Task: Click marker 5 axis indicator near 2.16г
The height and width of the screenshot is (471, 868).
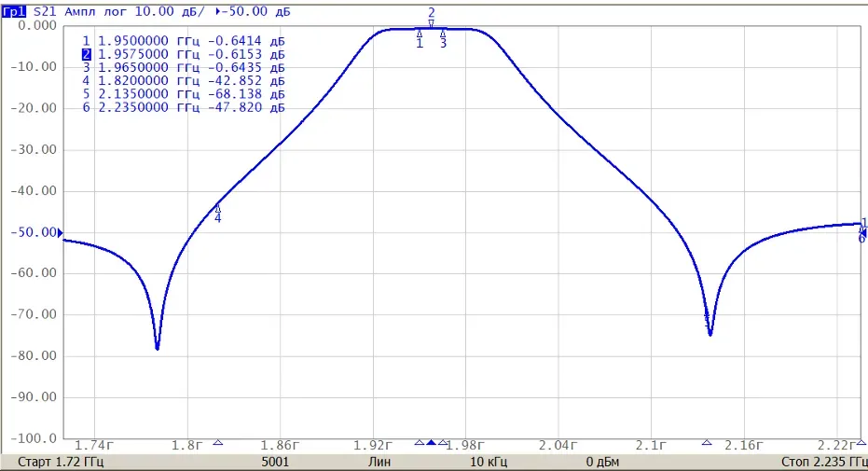Action: 707,442
